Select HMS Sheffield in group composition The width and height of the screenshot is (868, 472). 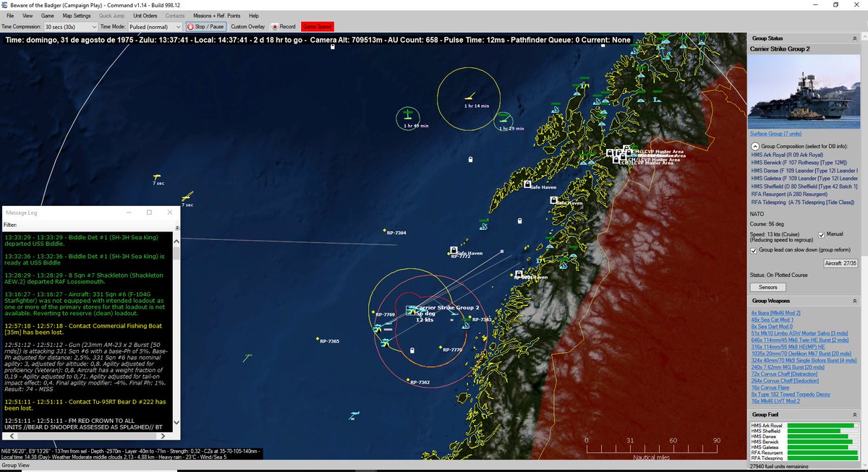pyautogui.click(x=804, y=186)
